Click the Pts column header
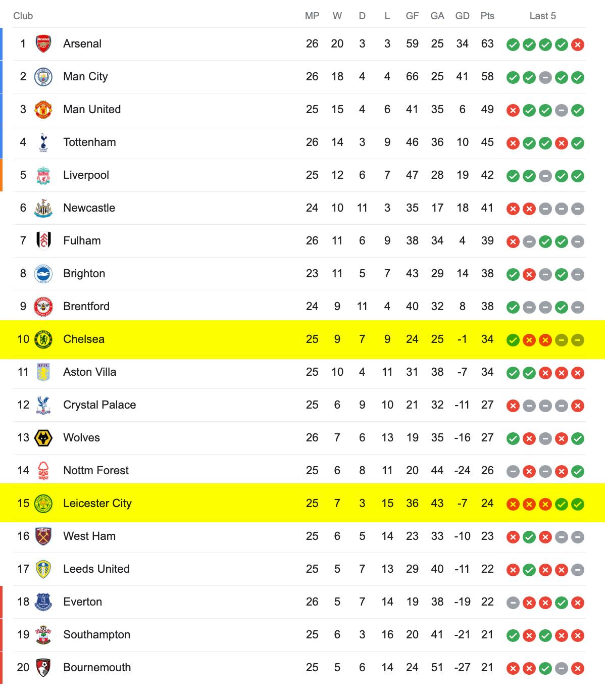 point(487,16)
